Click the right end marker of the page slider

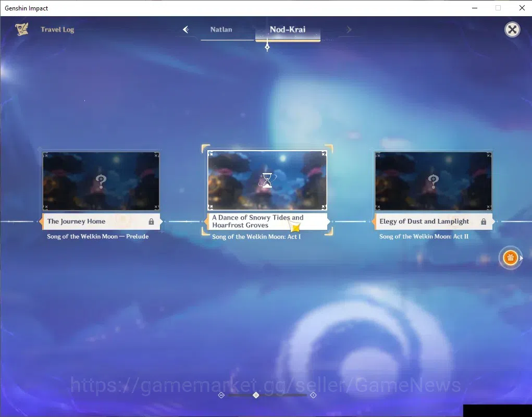pyautogui.click(x=313, y=395)
